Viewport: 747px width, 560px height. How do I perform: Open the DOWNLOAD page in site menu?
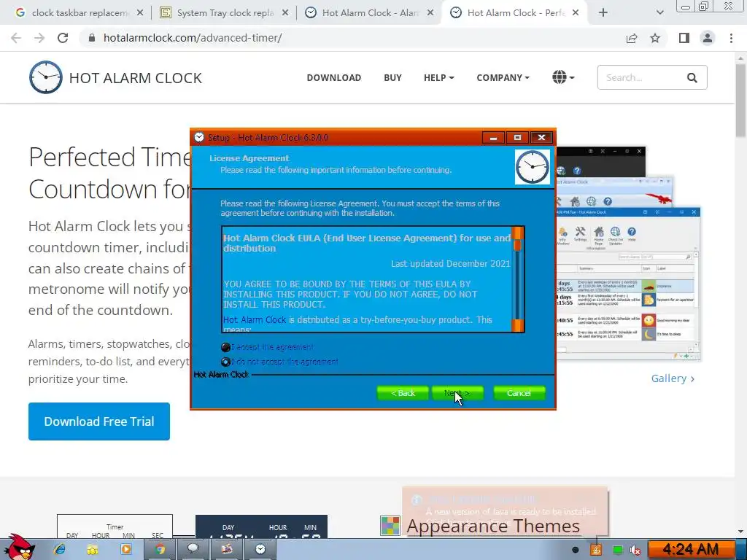(x=334, y=77)
